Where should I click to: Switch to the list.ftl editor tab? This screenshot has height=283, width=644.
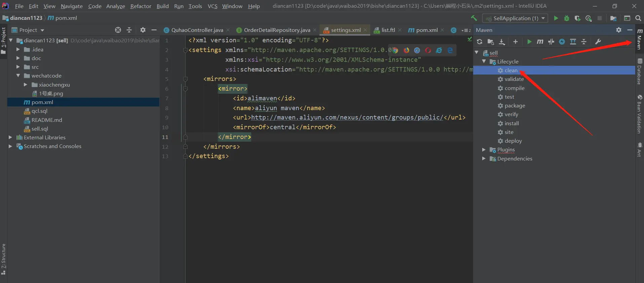tap(388, 30)
